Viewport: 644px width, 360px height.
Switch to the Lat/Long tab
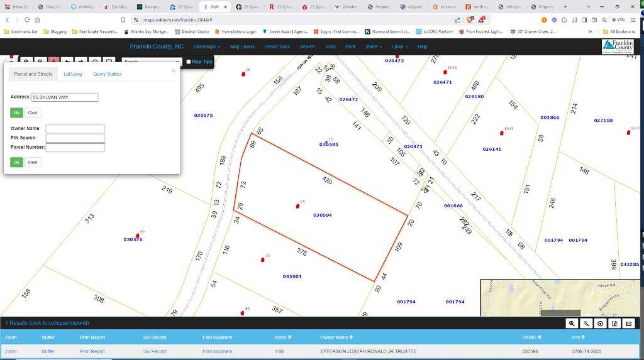72,74
